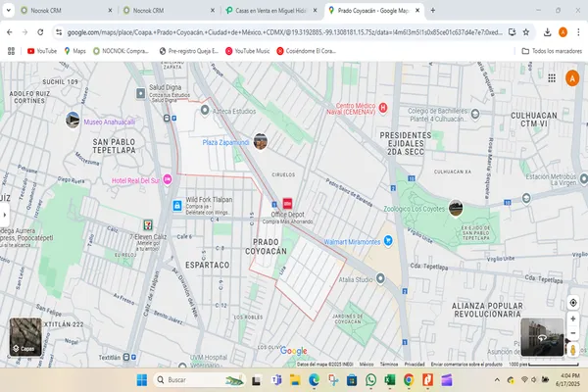Screen dimensions: 588x392
Task: Zoom out the map with minus button
Action: click(573, 333)
